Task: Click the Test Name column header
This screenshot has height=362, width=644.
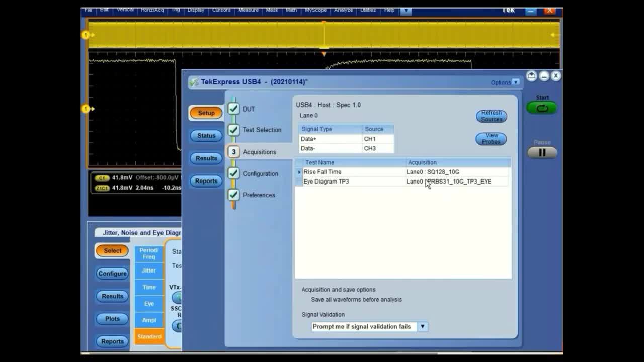Action: pos(354,162)
